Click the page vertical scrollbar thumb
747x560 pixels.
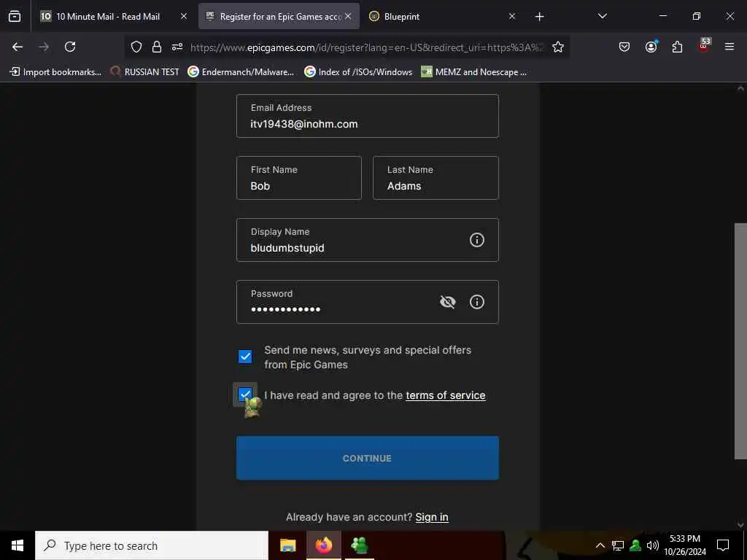click(x=740, y=341)
